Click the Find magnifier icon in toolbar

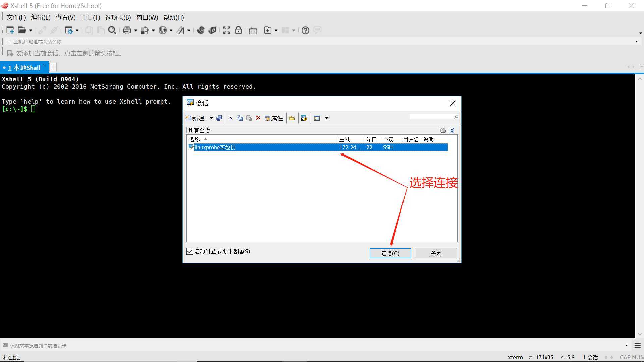tap(112, 30)
